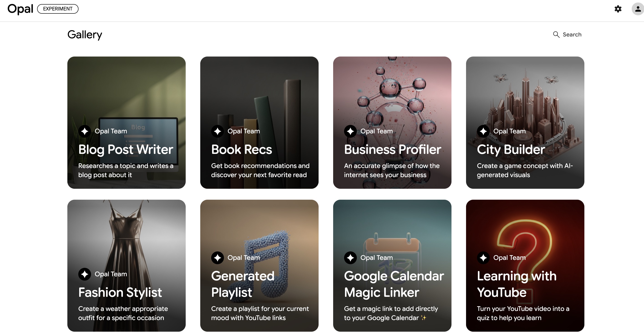This screenshot has width=644, height=336.
Task: Click the sparkle icon on Business Profiler card
Action: pos(350,131)
